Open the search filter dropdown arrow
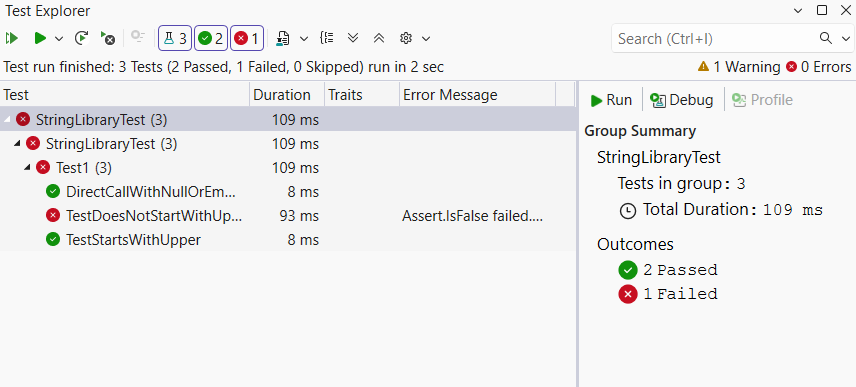856x387 pixels. [846, 39]
